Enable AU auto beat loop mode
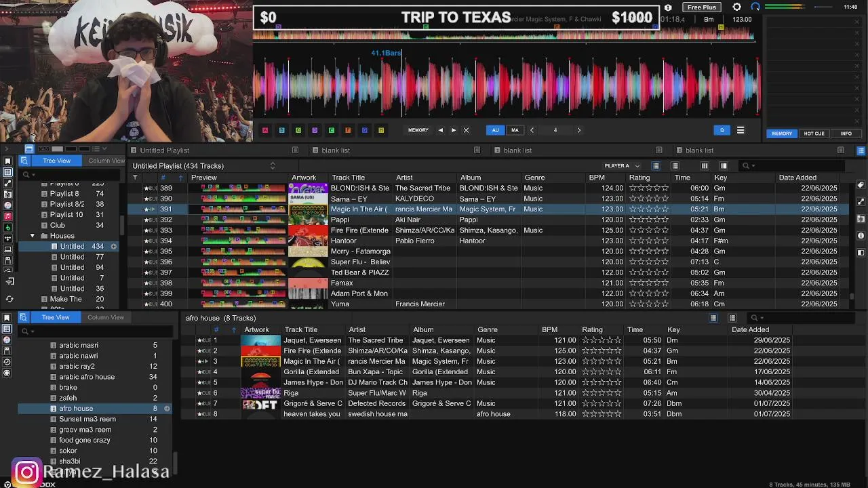Viewport: 868px width, 488px height. click(x=495, y=130)
